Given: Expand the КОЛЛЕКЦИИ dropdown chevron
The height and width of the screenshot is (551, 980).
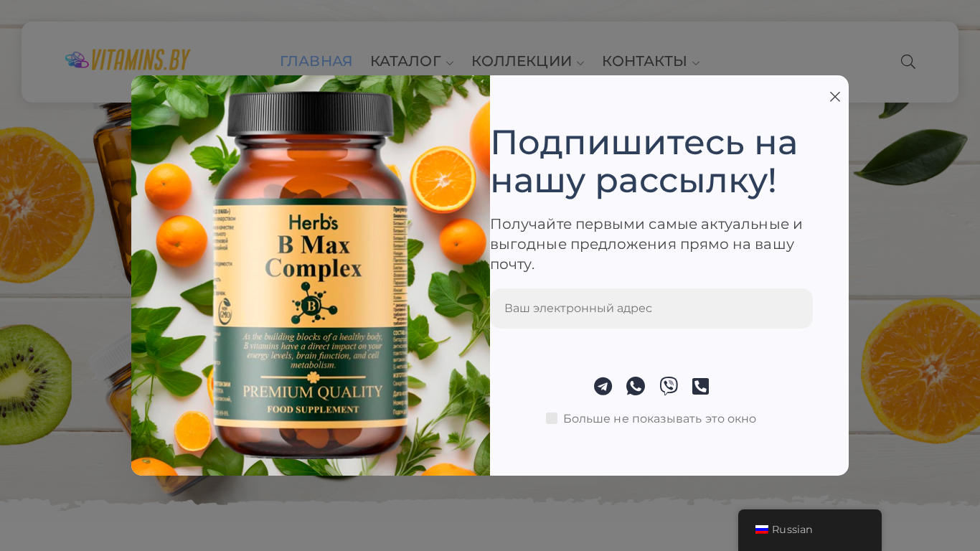Looking at the screenshot, I should coord(580,63).
